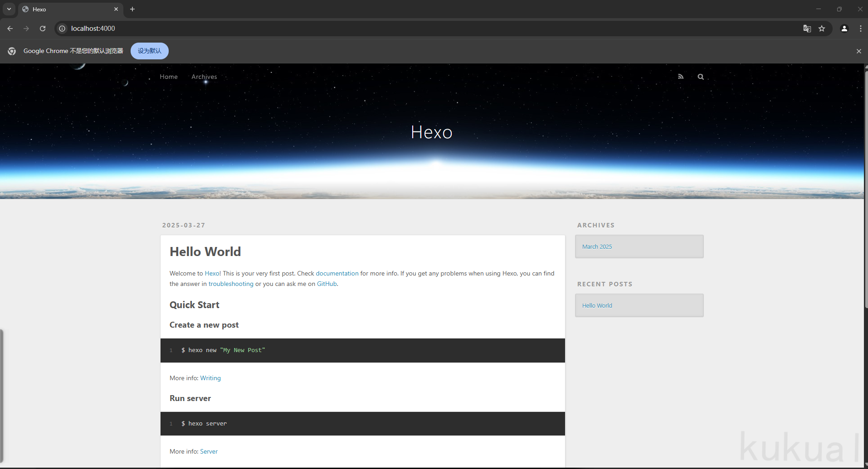Open a new browser tab

click(x=132, y=9)
